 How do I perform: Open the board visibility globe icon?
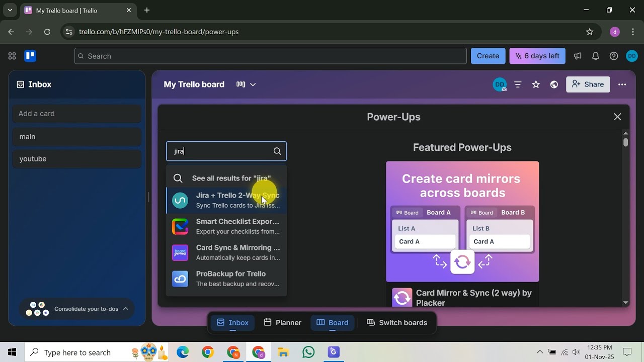(554, 84)
